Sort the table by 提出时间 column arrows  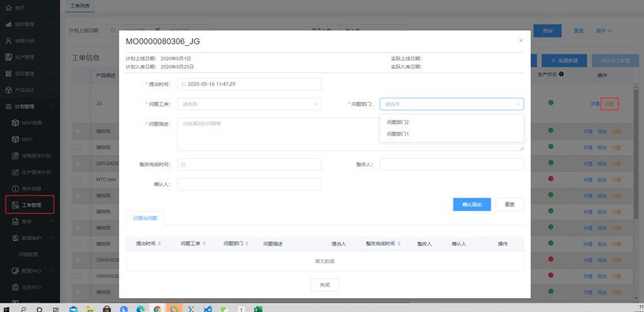click(x=158, y=244)
